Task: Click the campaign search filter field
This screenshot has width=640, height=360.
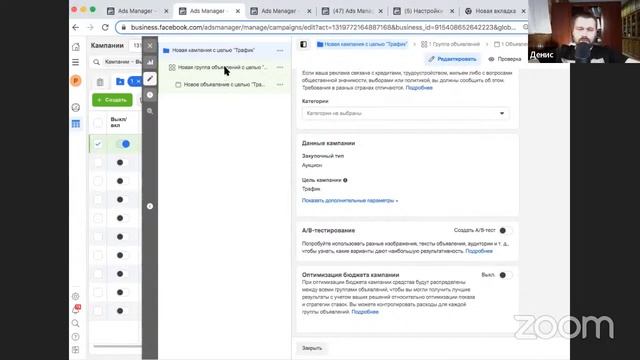Action: 118,62
